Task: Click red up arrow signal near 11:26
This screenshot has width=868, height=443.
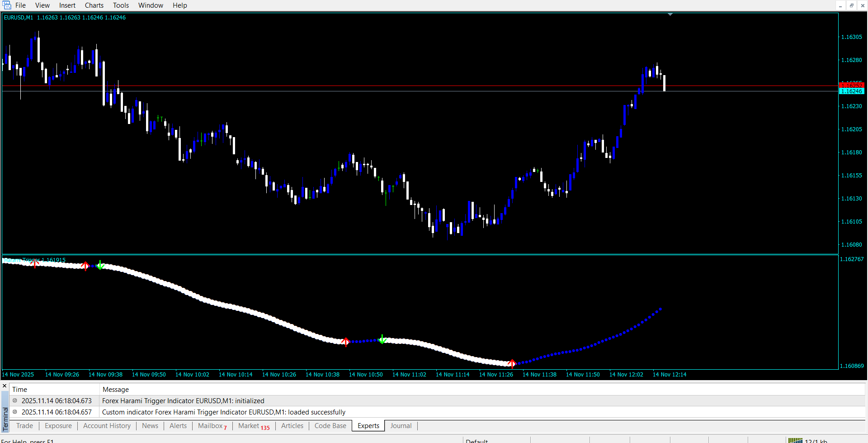Action: click(512, 363)
